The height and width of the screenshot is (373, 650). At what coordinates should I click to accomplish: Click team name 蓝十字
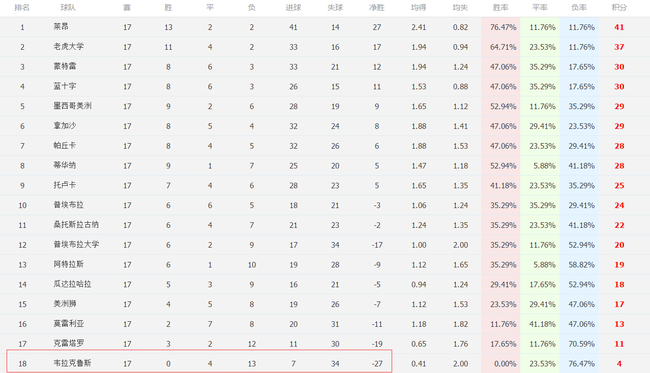point(65,86)
